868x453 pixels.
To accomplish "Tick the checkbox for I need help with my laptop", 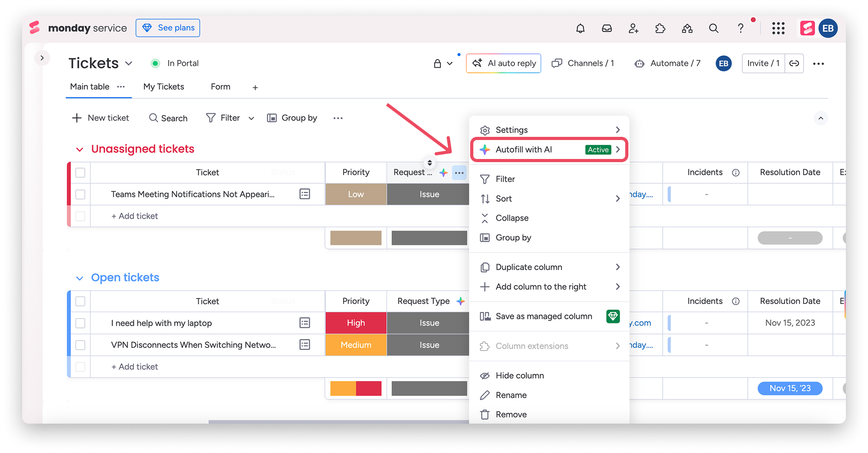I will pos(80,323).
